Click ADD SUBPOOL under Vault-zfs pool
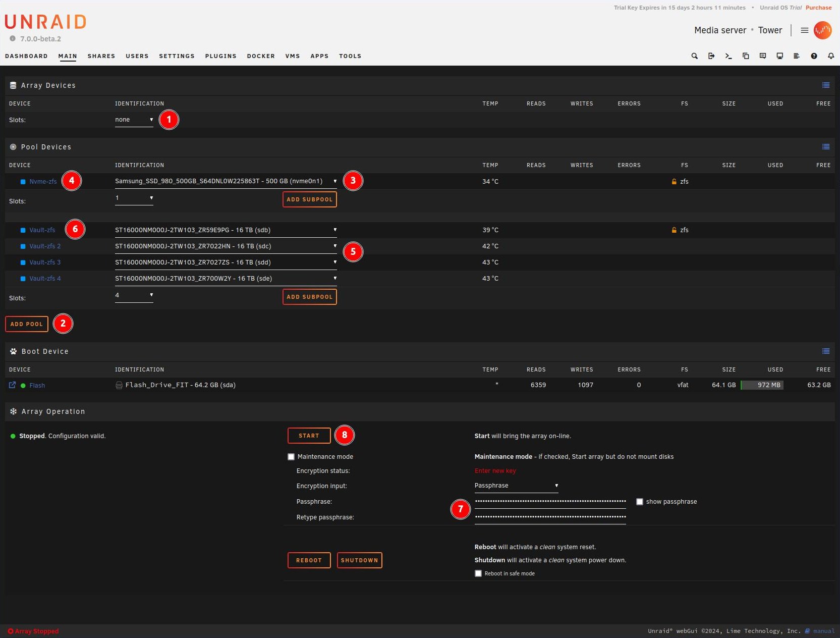This screenshot has height=638, width=840. coord(310,297)
